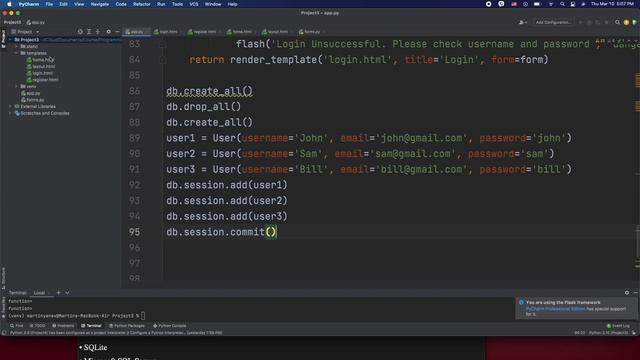Open the terminal sessions dropdown chevron
This screenshot has height=360, width=640.
click(67, 293)
